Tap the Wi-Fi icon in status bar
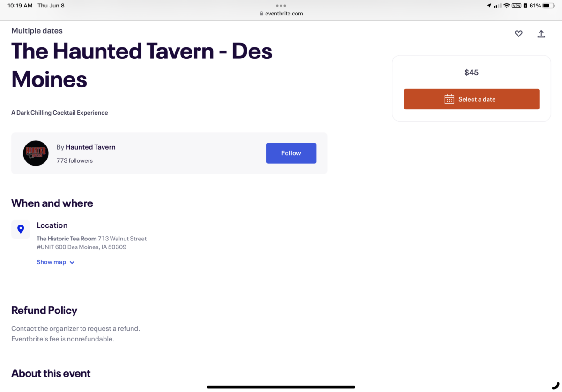 click(506, 6)
